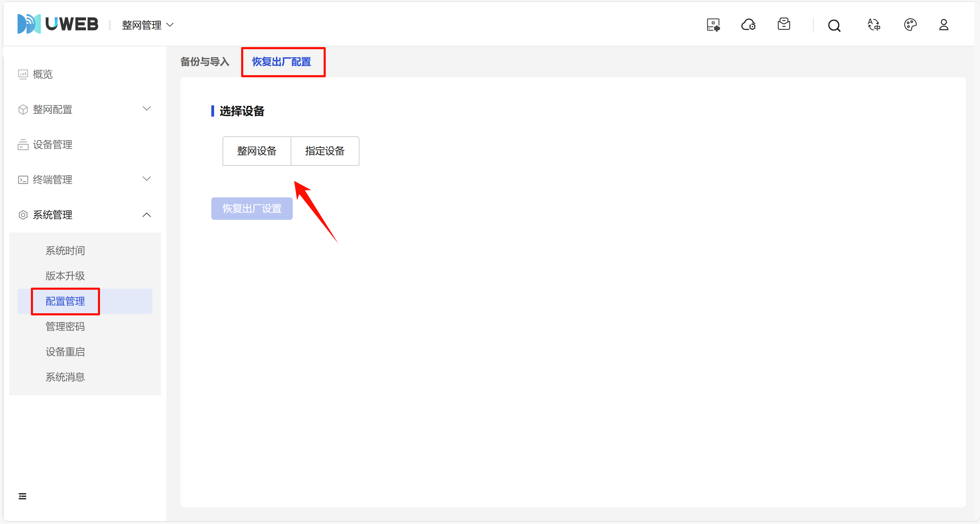Collapse sidebar with the bottom menu icon

(22, 496)
